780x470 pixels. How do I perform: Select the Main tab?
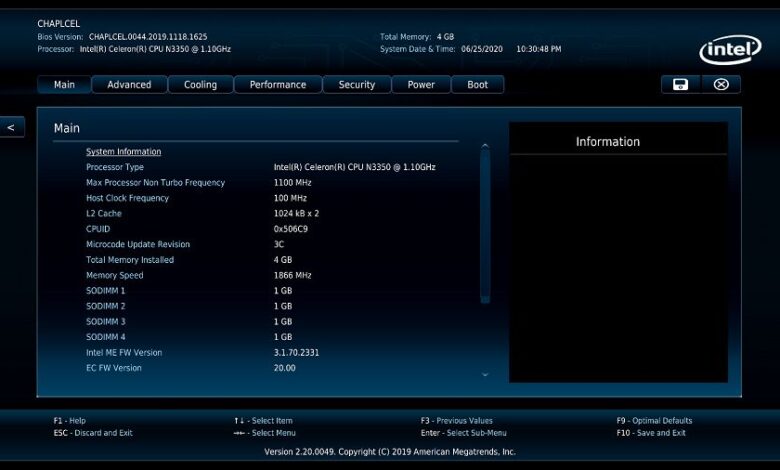64,85
